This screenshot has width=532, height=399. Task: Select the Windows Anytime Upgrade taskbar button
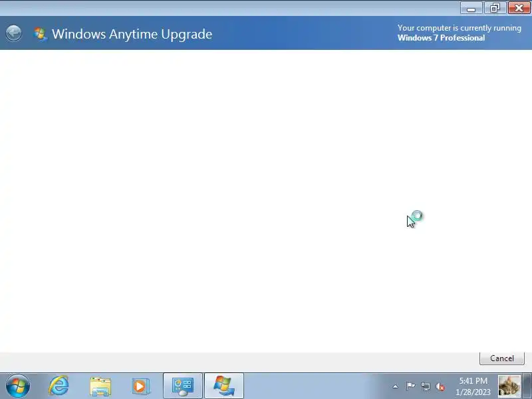click(224, 386)
